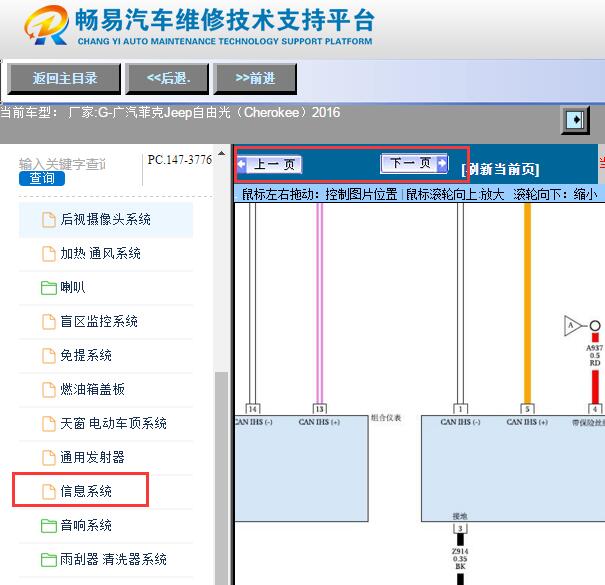Click the Z914 0.35 BK wire label

(x=460, y=558)
